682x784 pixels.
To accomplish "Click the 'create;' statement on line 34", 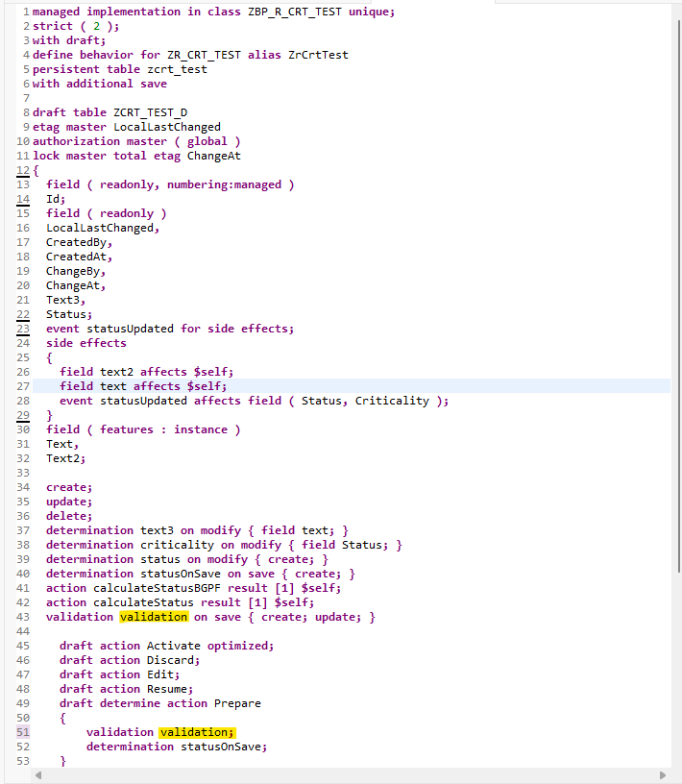I will coord(69,487).
